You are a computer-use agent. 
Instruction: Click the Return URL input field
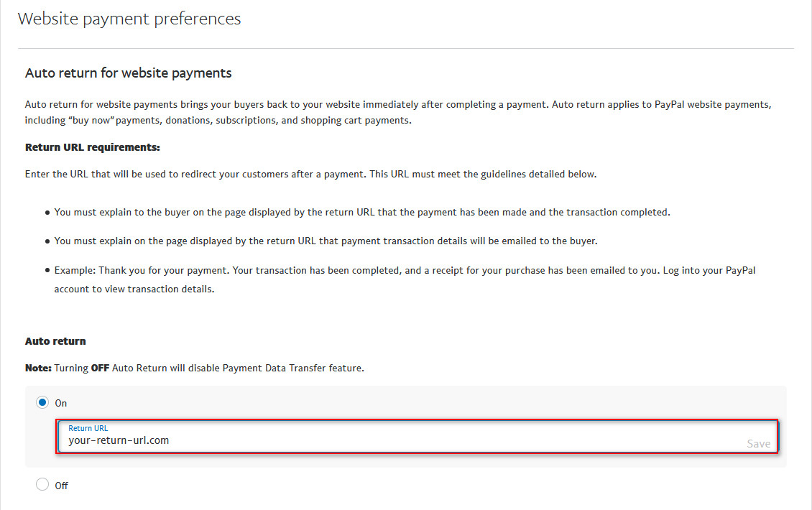click(x=417, y=437)
